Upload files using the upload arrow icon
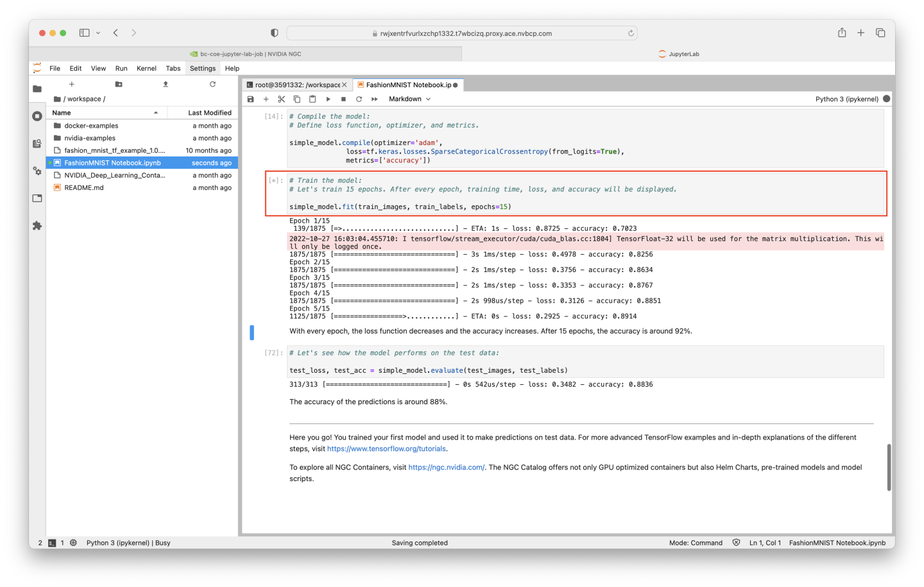The height and width of the screenshot is (587, 924). click(x=164, y=84)
